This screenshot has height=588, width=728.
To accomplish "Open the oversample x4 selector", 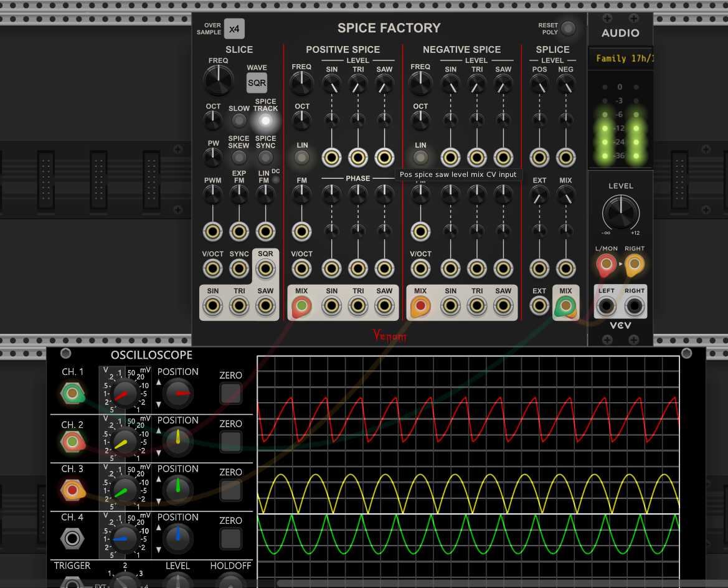I will tap(234, 29).
